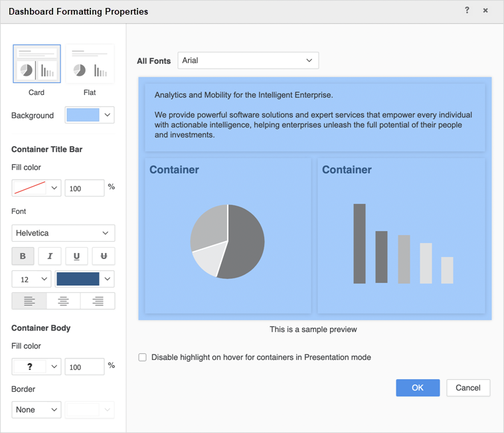Open the All Fonts Arial dropdown
This screenshot has height=433, width=504.
click(x=248, y=60)
